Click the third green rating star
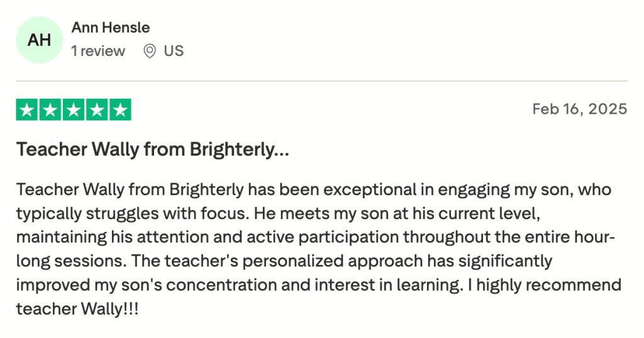This screenshot has height=338, width=644. click(x=73, y=110)
